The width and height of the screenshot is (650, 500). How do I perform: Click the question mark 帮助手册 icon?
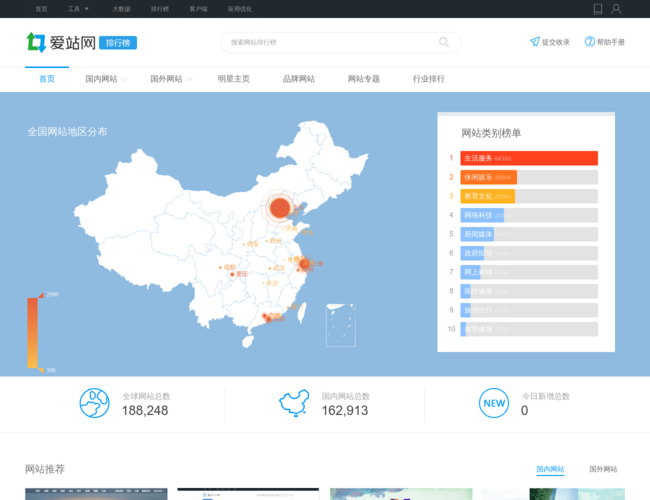590,42
